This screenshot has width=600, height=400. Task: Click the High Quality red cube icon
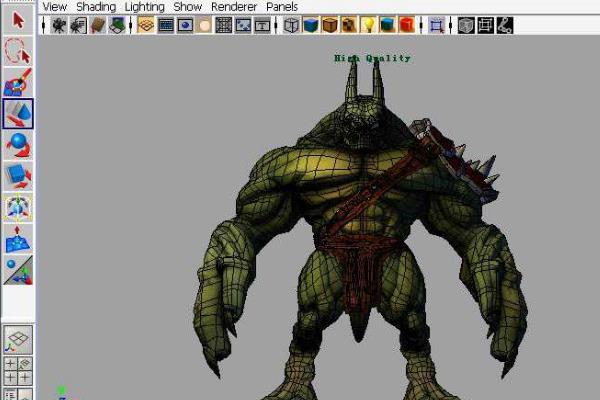407,26
